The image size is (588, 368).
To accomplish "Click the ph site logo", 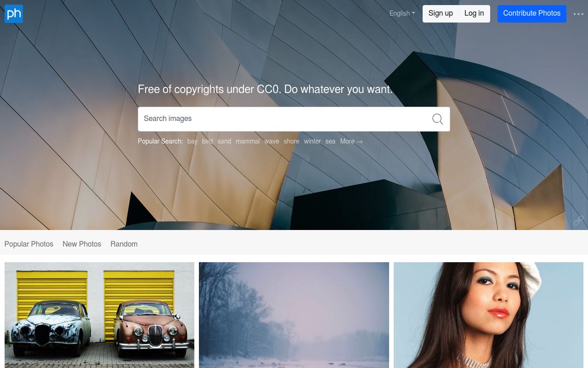I will (14, 14).
